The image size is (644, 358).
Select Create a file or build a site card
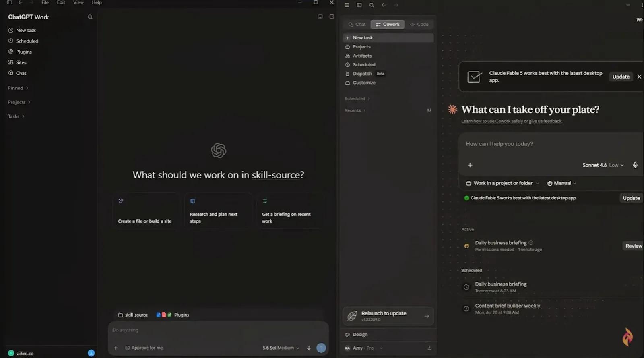pos(147,211)
